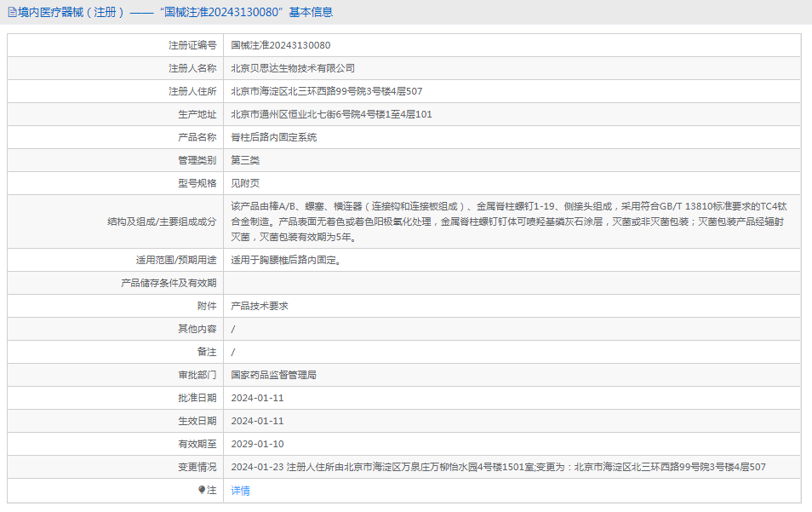Select the 产品技术要求 attachment value
The width and height of the screenshot is (812, 512).
click(x=260, y=307)
